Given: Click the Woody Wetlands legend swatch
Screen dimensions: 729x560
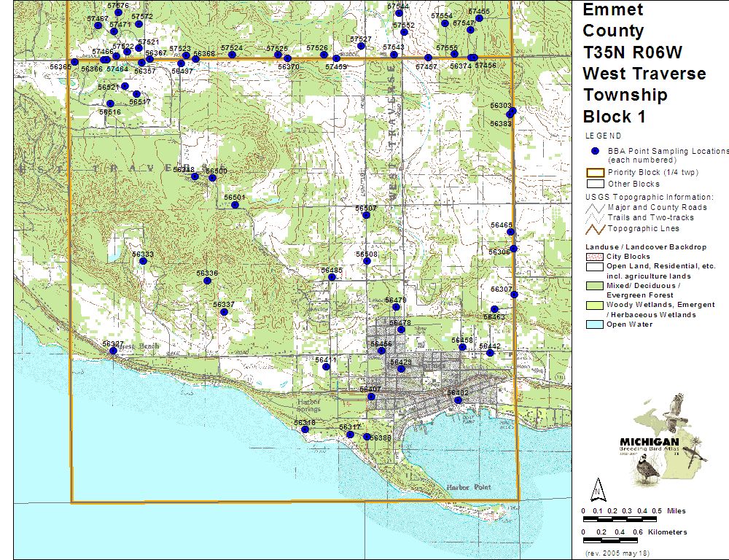Looking at the screenshot, I should point(593,305).
